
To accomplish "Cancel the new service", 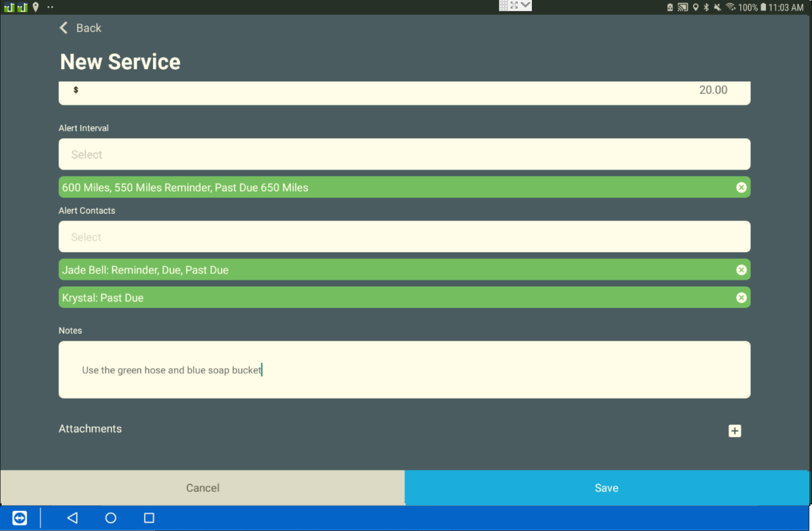I will point(202,488).
